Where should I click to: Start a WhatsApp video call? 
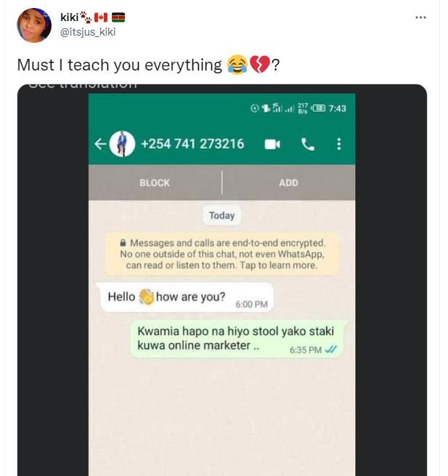(x=272, y=144)
